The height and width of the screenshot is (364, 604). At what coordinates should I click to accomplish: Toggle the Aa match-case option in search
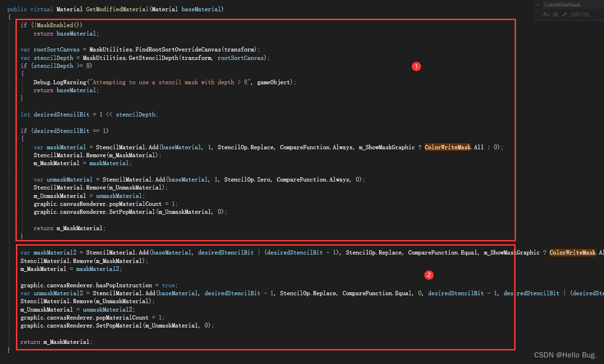[546, 15]
